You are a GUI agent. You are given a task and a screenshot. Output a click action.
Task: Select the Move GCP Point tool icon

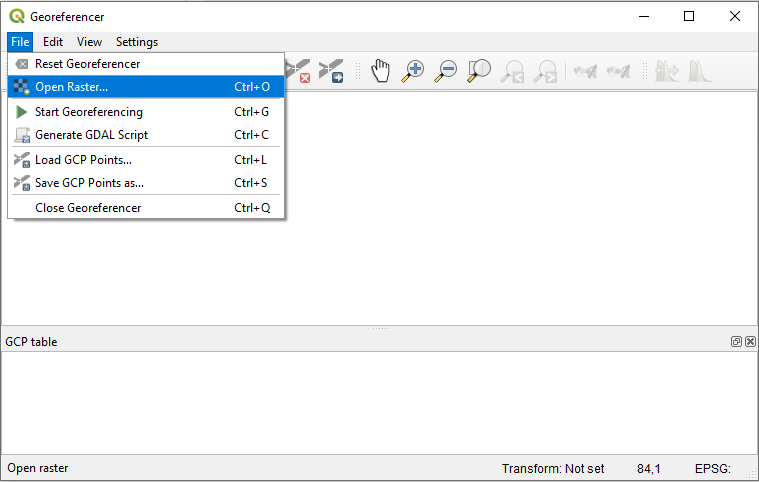click(332, 71)
